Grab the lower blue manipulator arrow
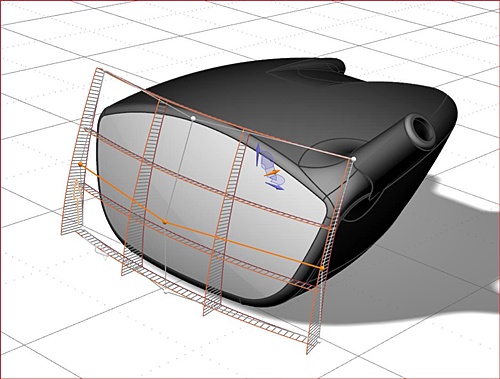The image size is (500, 379). tap(275, 186)
